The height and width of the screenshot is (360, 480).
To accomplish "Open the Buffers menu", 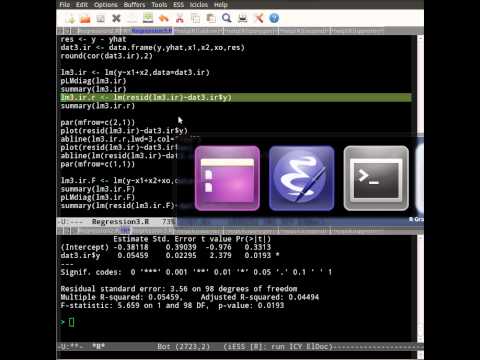I will click(x=134, y=5).
